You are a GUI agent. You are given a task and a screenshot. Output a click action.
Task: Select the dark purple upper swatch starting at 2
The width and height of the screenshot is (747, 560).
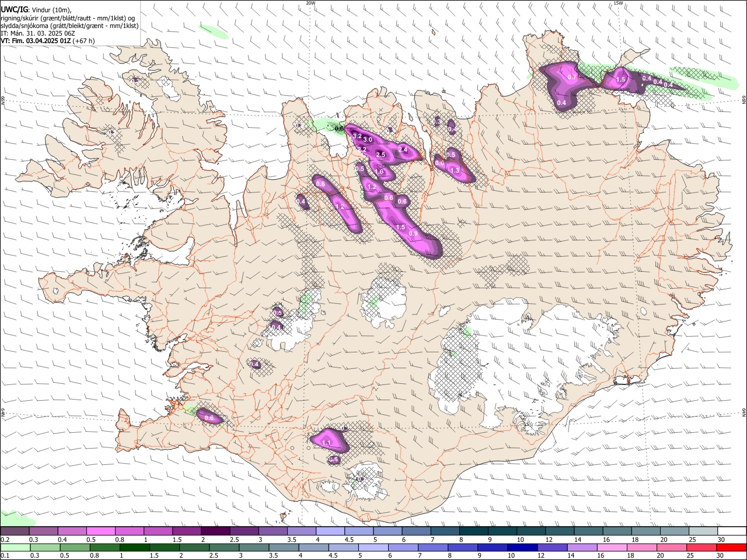point(215,531)
